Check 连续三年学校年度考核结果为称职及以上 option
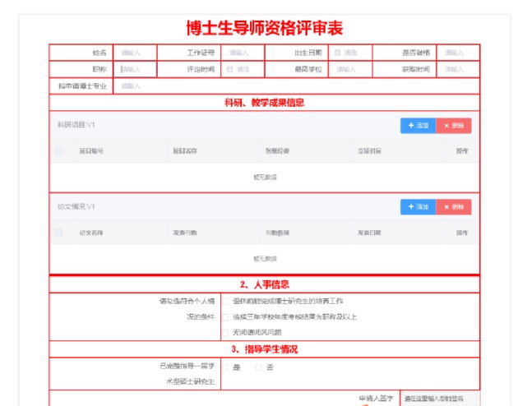Screen dimensions: 532x406 [225, 316]
